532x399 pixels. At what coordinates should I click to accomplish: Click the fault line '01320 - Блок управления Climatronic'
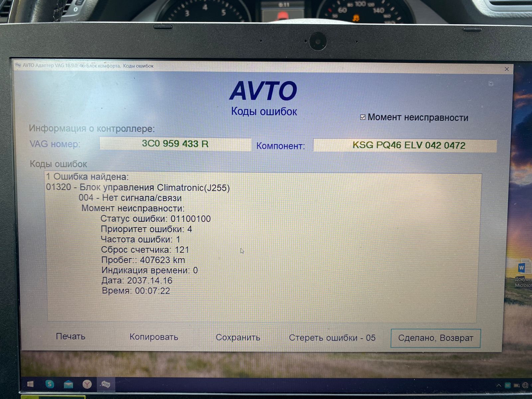click(138, 188)
